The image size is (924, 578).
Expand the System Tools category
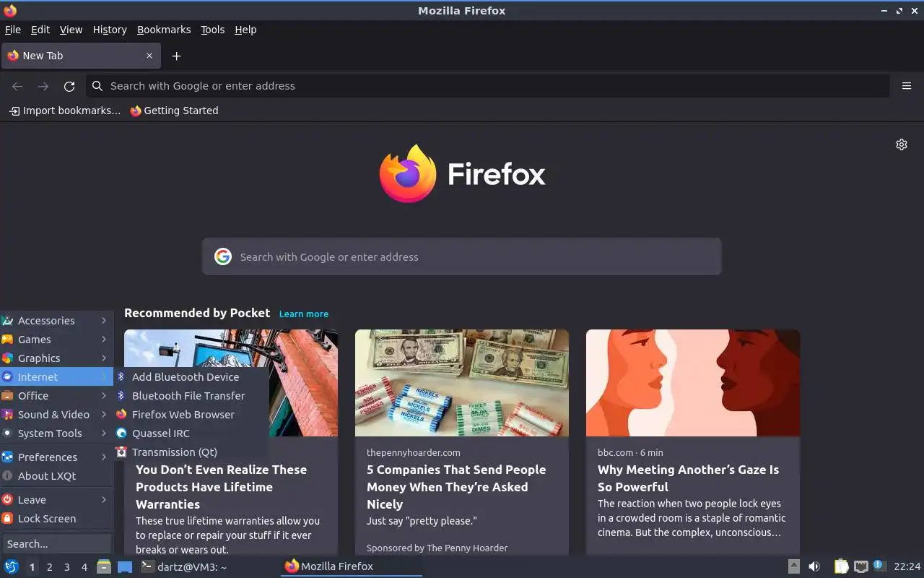pyautogui.click(x=56, y=433)
